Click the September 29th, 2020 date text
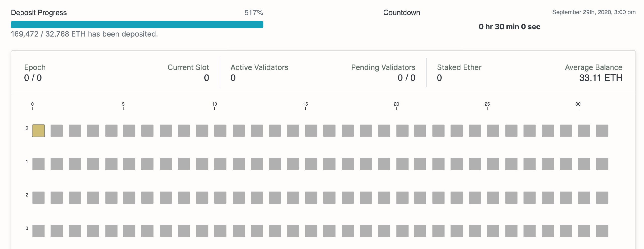Viewport: 644px width, 249px height. point(594,12)
